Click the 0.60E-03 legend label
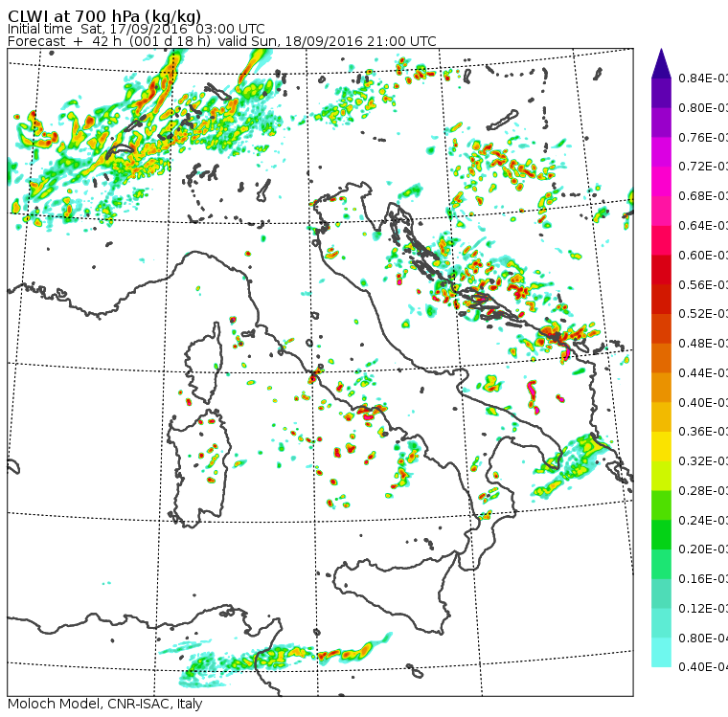This screenshot has width=728, height=717. 703,256
